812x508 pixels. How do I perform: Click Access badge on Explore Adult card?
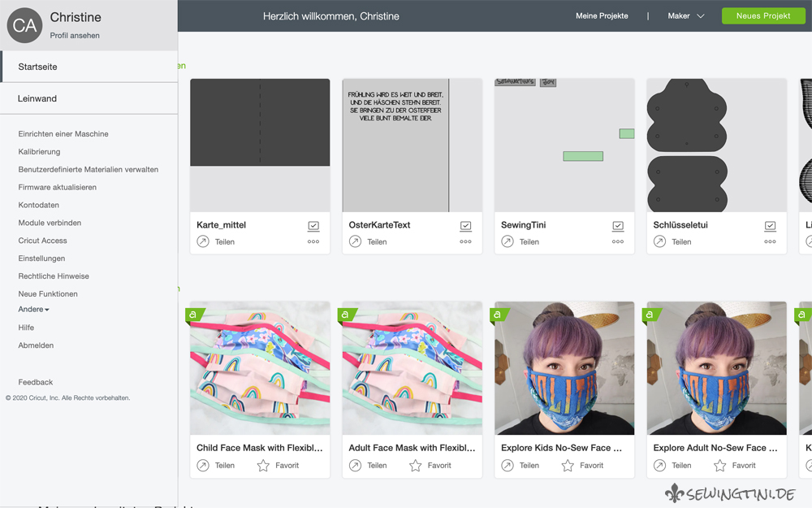click(651, 315)
